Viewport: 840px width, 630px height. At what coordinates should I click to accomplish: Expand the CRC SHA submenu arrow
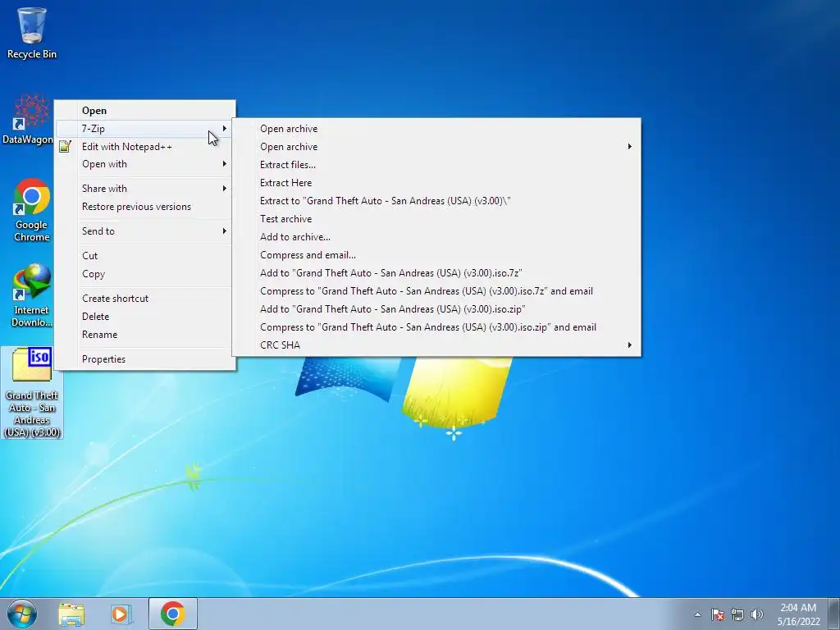629,345
